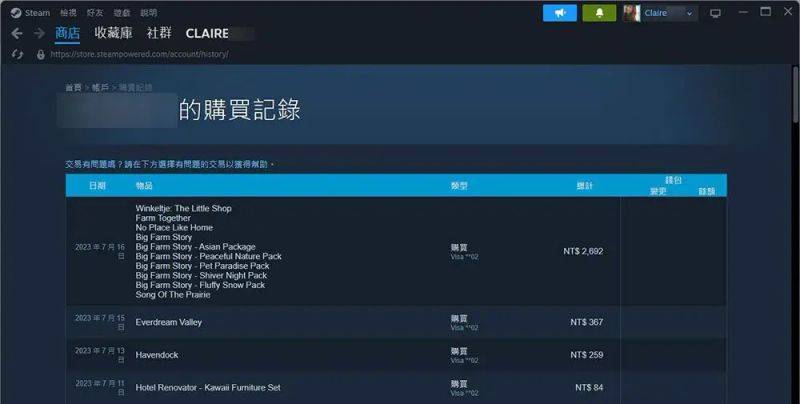Screen dimensions: 800x404
Task: Go forward with the right arrow
Action: click(39, 34)
